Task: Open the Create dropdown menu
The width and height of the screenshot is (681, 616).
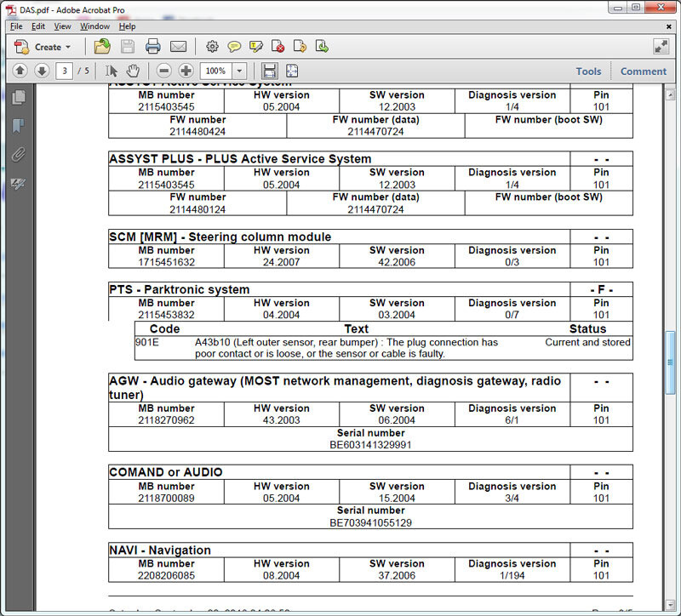Action: pos(44,46)
